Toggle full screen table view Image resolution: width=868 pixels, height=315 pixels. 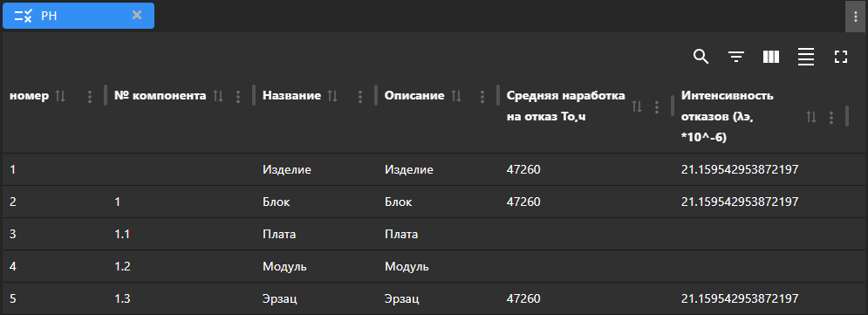(x=841, y=57)
